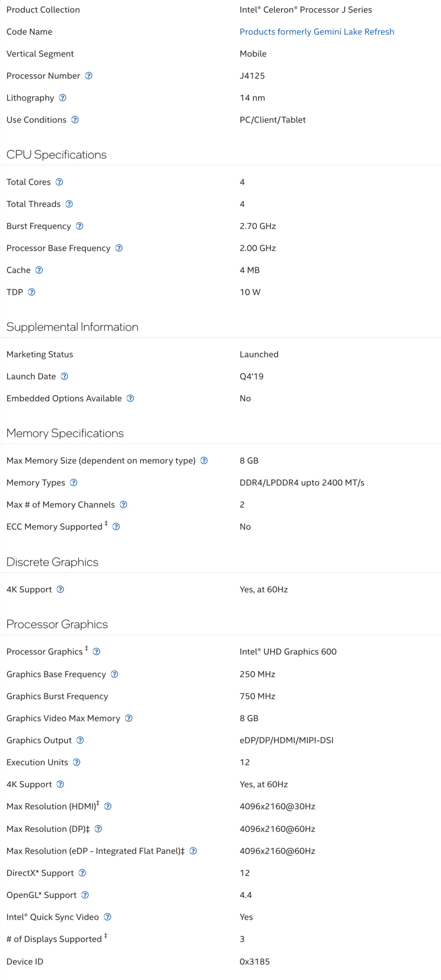441x980 pixels.
Task: Click the help icon beside Processor Number
Action: (x=89, y=76)
